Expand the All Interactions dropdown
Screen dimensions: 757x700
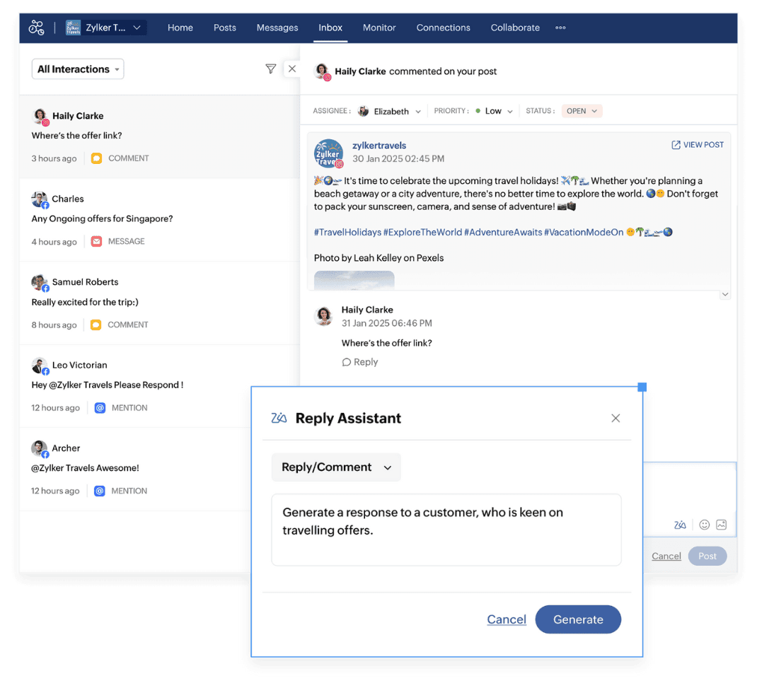pos(78,69)
